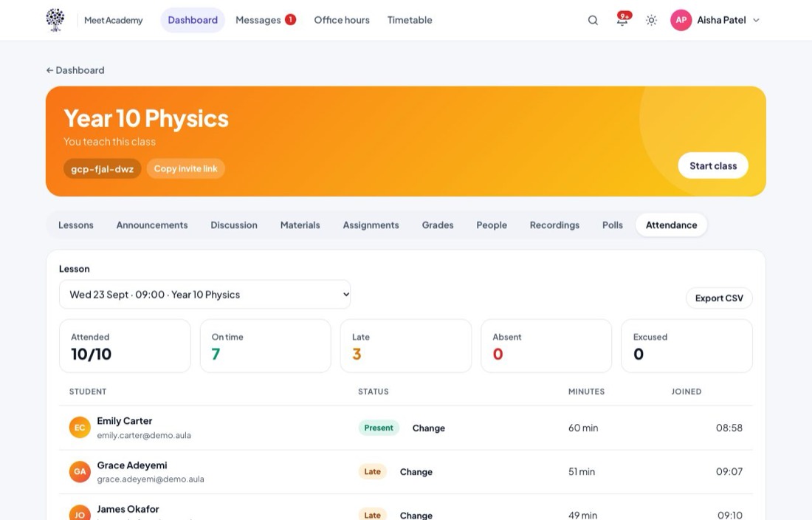The height and width of the screenshot is (520, 812).
Task: Switch to the Polls tab
Action: (613, 225)
